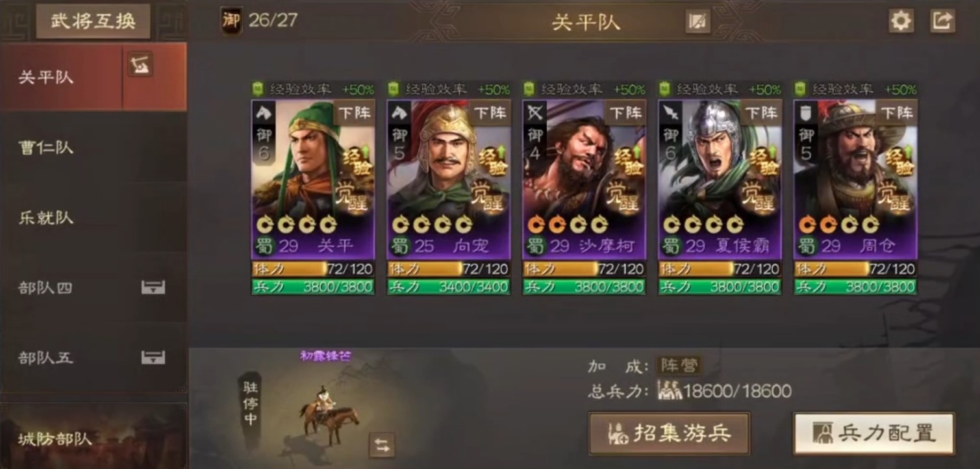Select the 乐就队 team tab
The width and height of the screenshot is (980, 469).
[x=94, y=218]
